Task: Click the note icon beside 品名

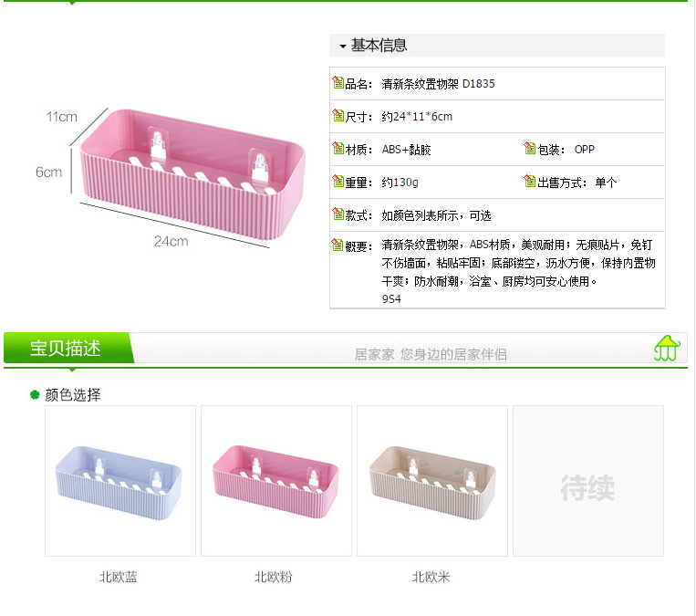Action: tap(338, 83)
